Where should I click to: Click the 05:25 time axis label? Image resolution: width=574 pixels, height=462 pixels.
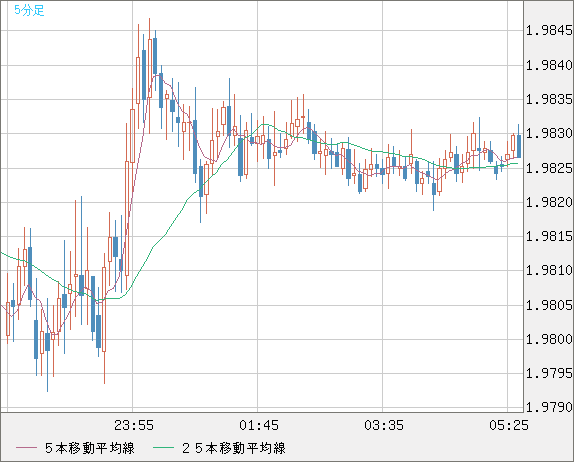pos(509,425)
